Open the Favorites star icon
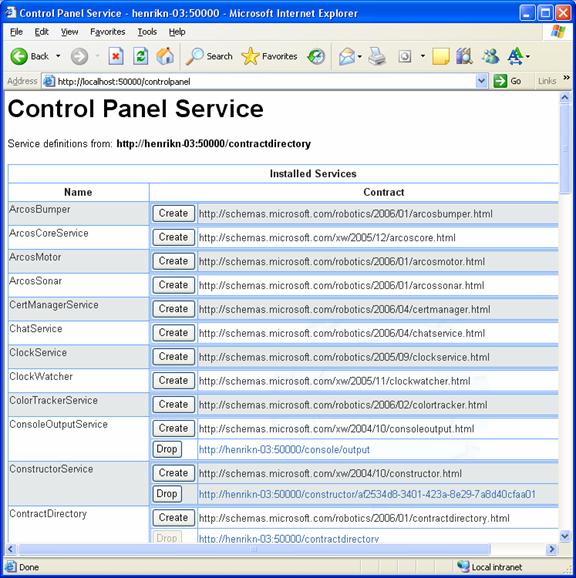Screen dimensions: 576x578 250,56
